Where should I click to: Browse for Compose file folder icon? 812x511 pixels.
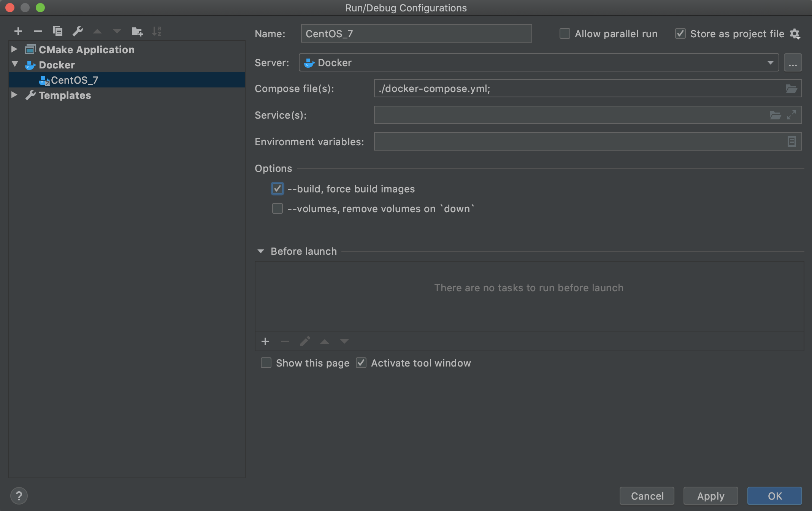(x=791, y=89)
